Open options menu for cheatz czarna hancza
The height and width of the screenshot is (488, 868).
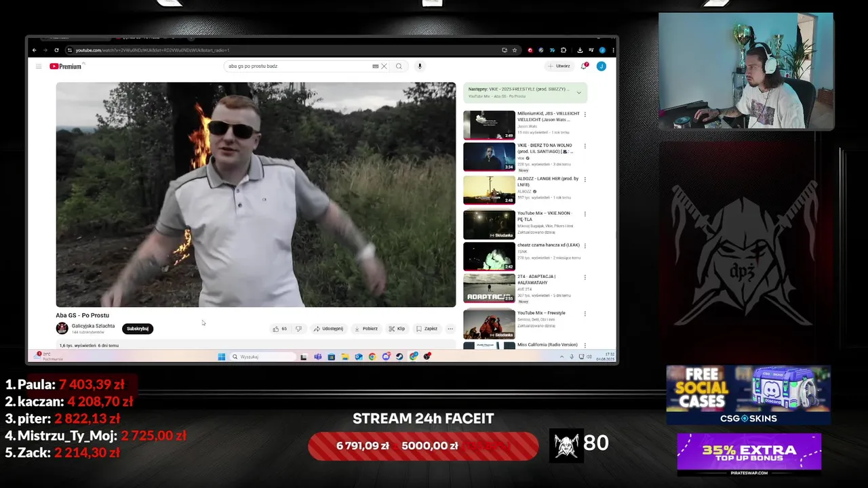(x=585, y=245)
